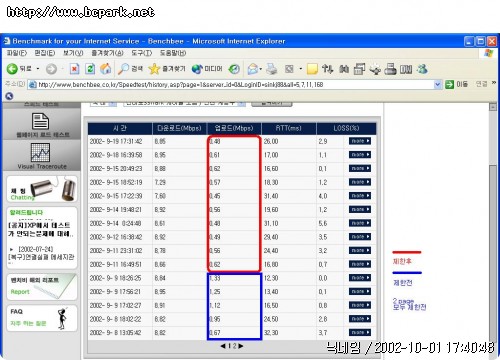Click the RTT(ms) column header
Viewport: 500px width, 360px height.
click(289, 128)
